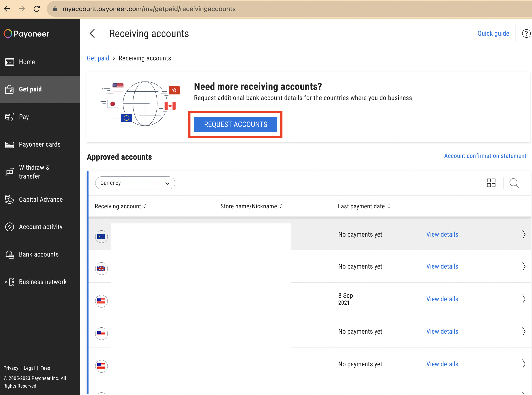Click the browser address bar
Image resolution: width=532 pixels, height=395 pixels.
(287, 9)
